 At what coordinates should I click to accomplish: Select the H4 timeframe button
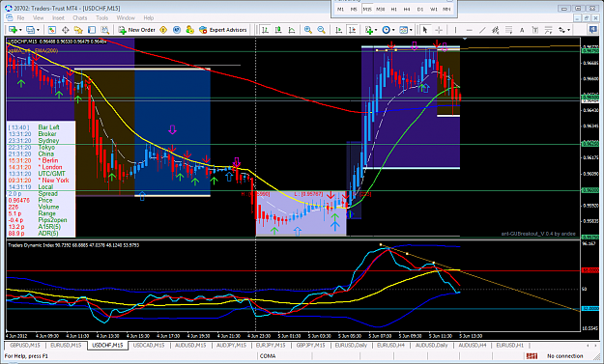point(407,9)
